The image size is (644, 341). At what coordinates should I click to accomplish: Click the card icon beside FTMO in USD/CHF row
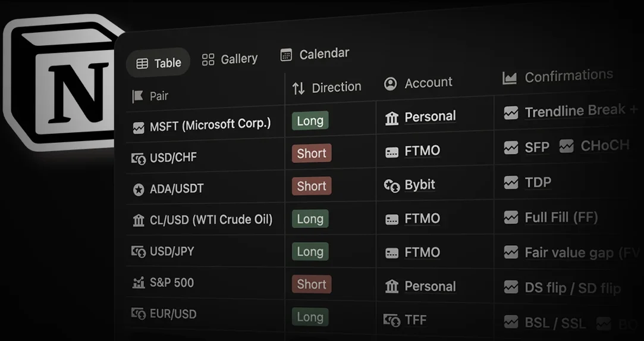click(392, 152)
